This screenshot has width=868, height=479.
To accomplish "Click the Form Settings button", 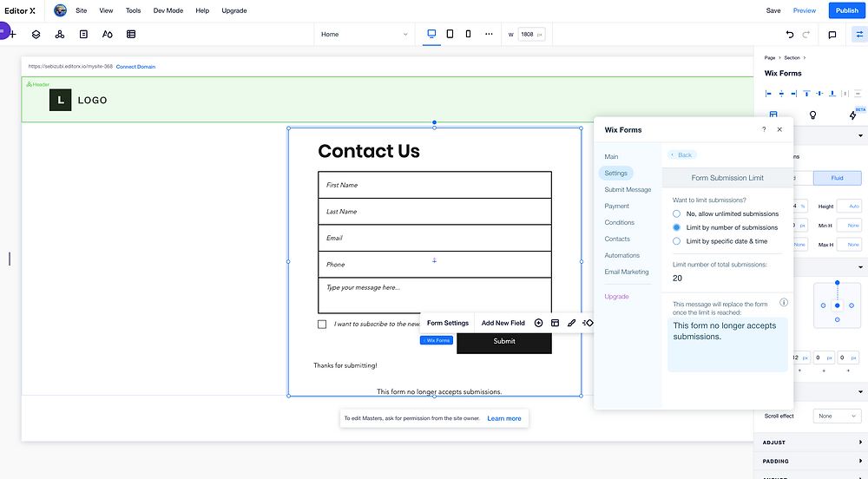I will pos(448,323).
